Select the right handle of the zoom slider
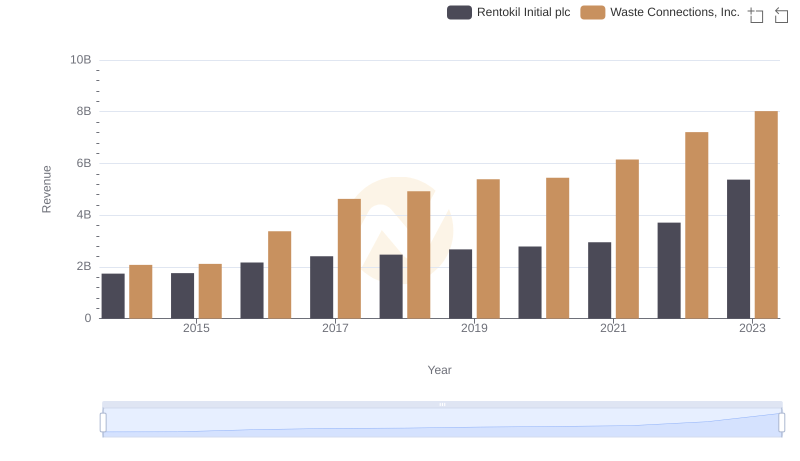The width and height of the screenshot is (800, 461). tap(782, 423)
